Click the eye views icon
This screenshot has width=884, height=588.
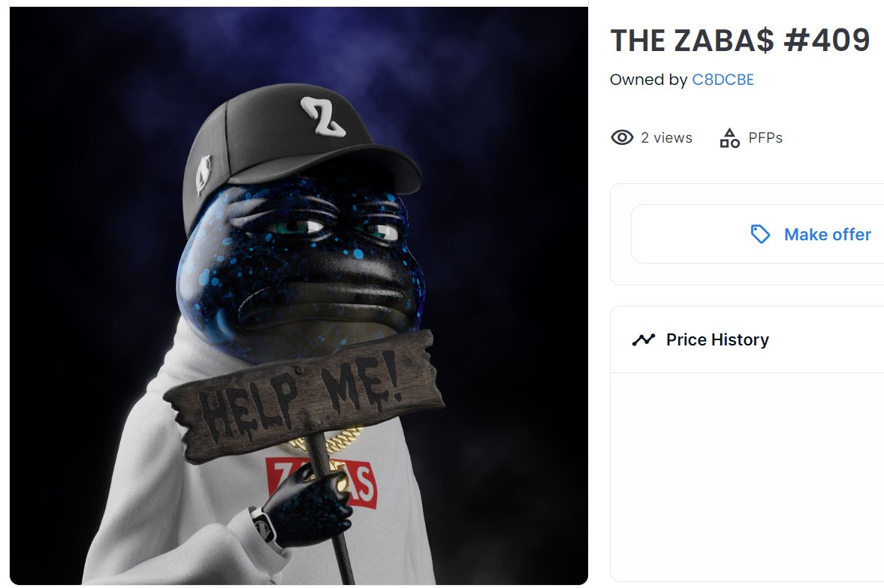tap(622, 137)
